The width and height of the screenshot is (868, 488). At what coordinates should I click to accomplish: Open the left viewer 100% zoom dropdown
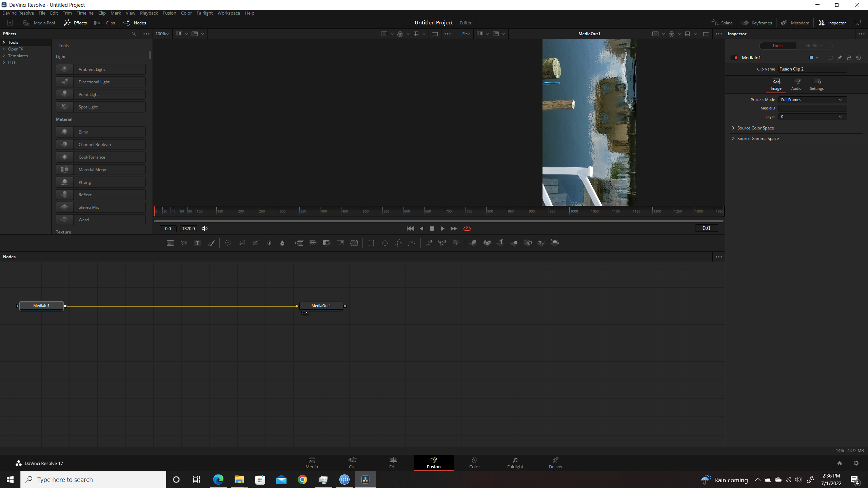(162, 34)
